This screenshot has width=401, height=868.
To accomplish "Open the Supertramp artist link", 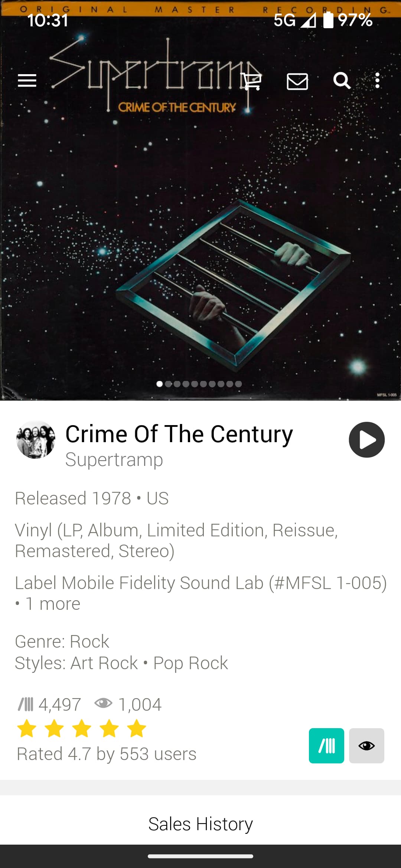I will [114, 460].
